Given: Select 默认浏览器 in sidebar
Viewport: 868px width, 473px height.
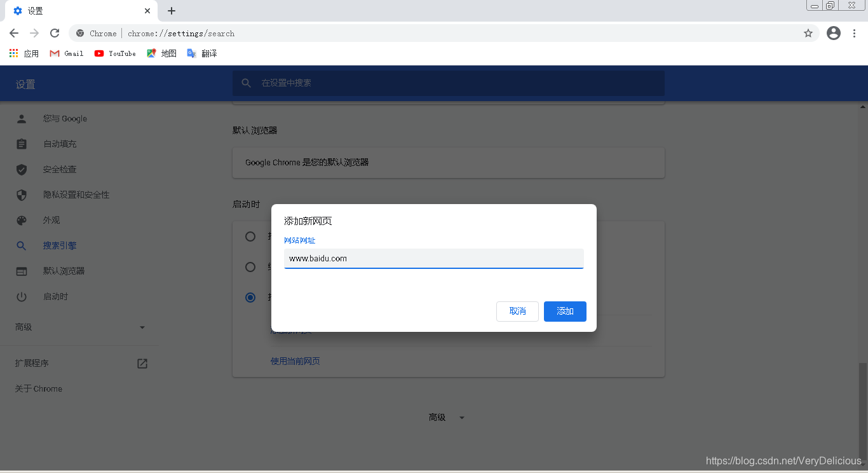Looking at the screenshot, I should 64,271.
